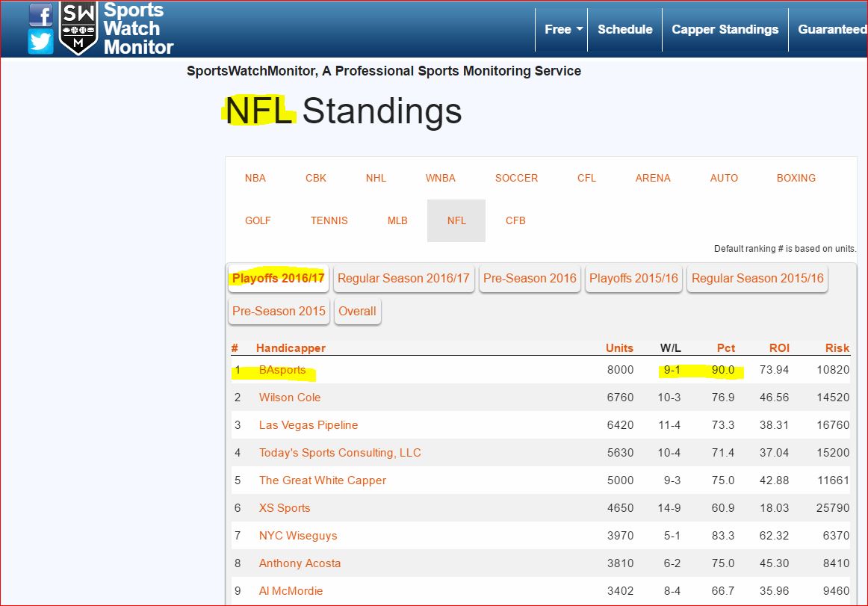This screenshot has height=606, width=868.
Task: Click BAsports W/L record 9-1
Action: pos(672,369)
